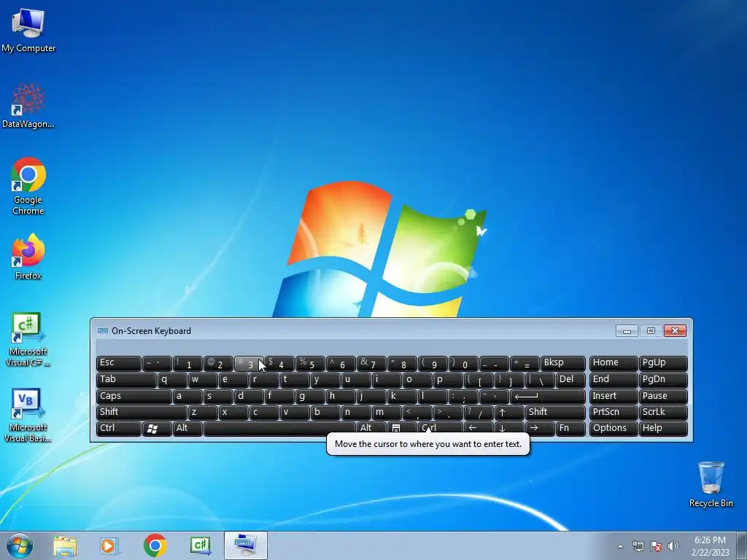Screen dimensions: 747x560
Task: Click the down arrow key
Action: [508, 428]
